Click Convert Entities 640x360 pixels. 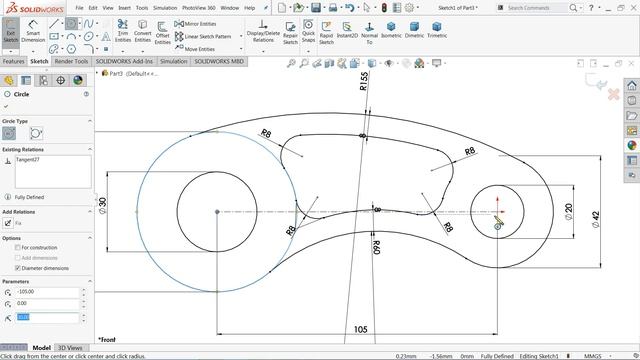142,31
